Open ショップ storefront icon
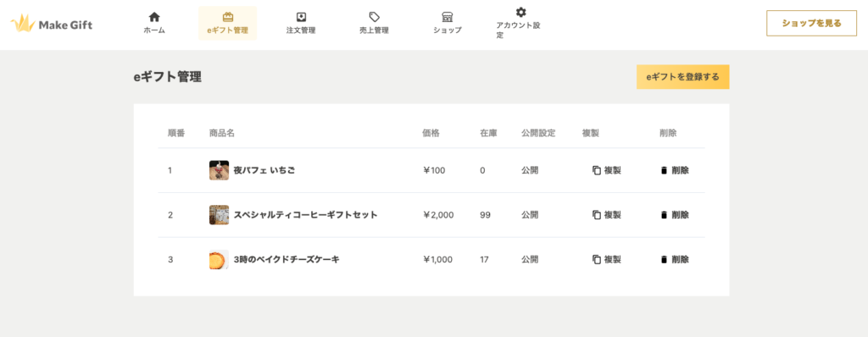This screenshot has height=337, width=868. (x=448, y=17)
